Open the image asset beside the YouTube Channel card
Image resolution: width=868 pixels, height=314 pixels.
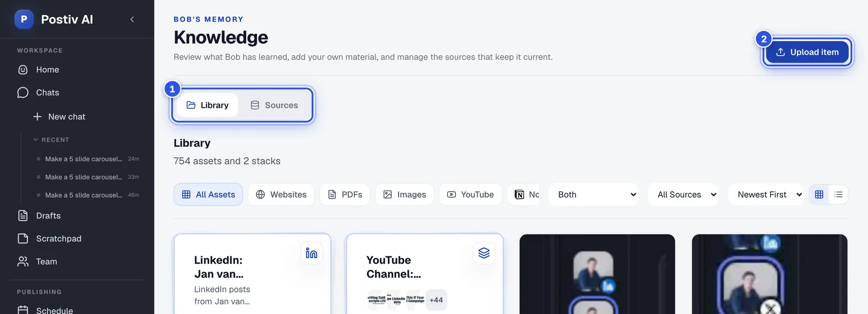click(x=597, y=274)
